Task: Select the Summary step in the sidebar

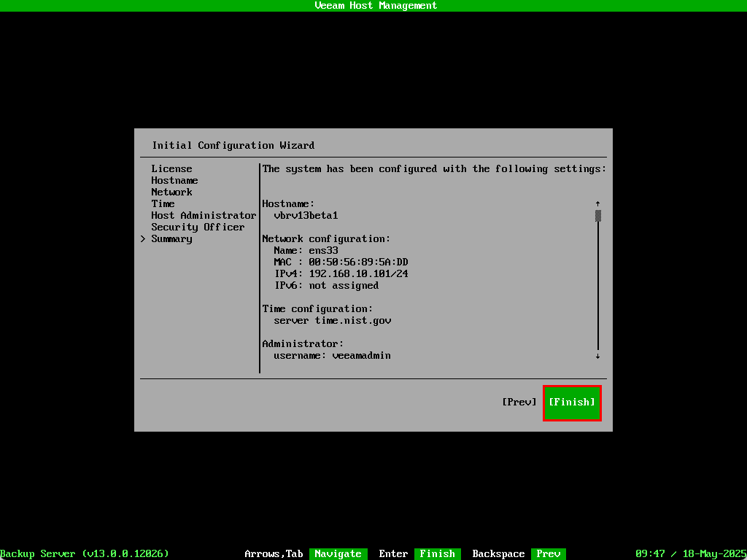Action: (171, 238)
